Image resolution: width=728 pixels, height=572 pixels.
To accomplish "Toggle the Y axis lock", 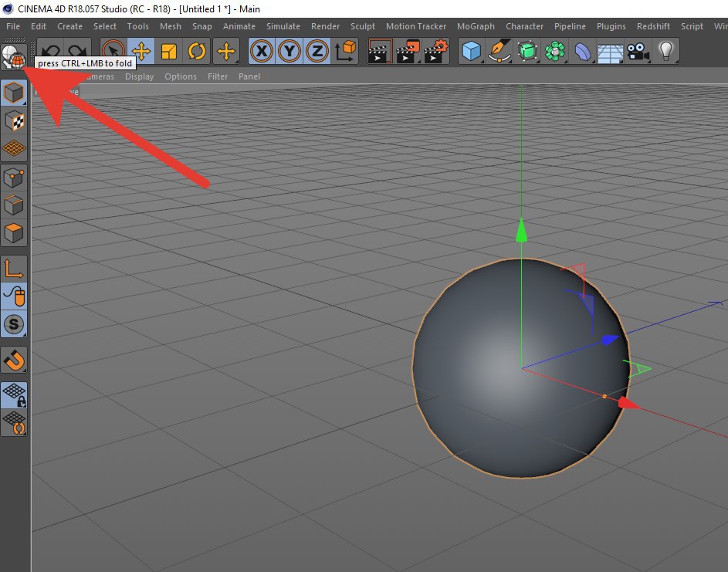I will pos(290,51).
